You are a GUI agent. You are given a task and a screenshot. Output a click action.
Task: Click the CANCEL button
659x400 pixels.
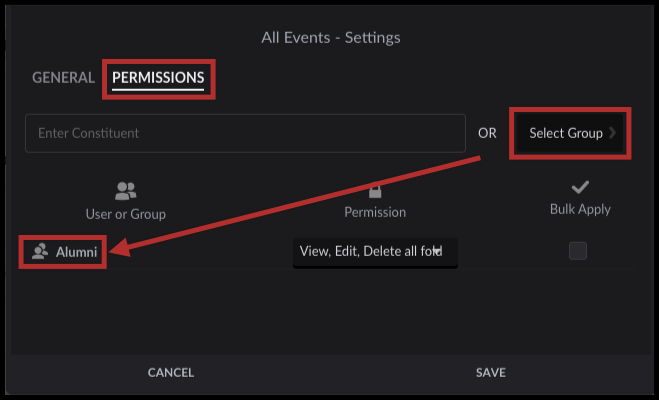click(171, 373)
